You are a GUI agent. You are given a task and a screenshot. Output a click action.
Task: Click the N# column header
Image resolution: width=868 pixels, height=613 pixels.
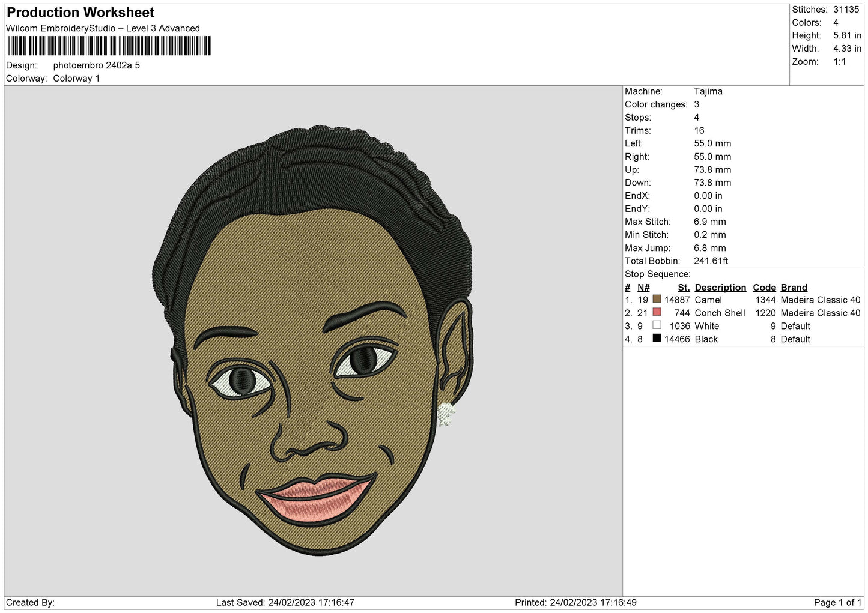pos(643,288)
